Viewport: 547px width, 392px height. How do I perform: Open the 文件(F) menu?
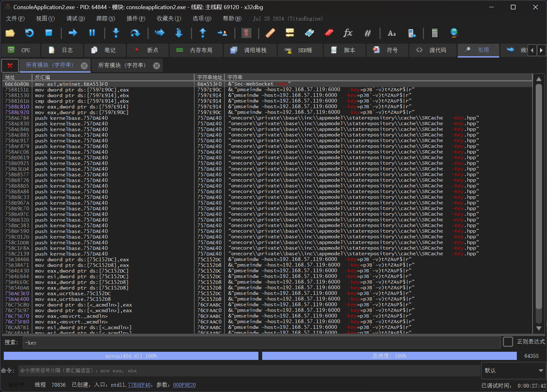[15, 19]
